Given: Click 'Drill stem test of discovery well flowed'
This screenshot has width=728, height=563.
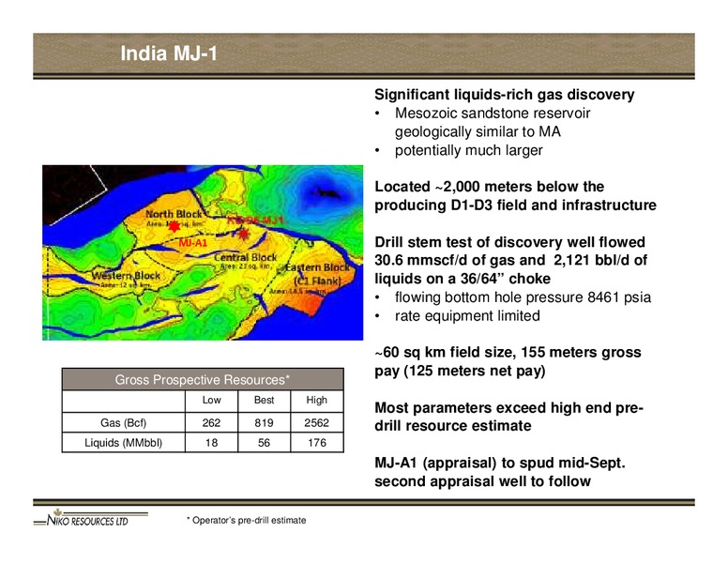Looking at the screenshot, I should click(x=509, y=242).
